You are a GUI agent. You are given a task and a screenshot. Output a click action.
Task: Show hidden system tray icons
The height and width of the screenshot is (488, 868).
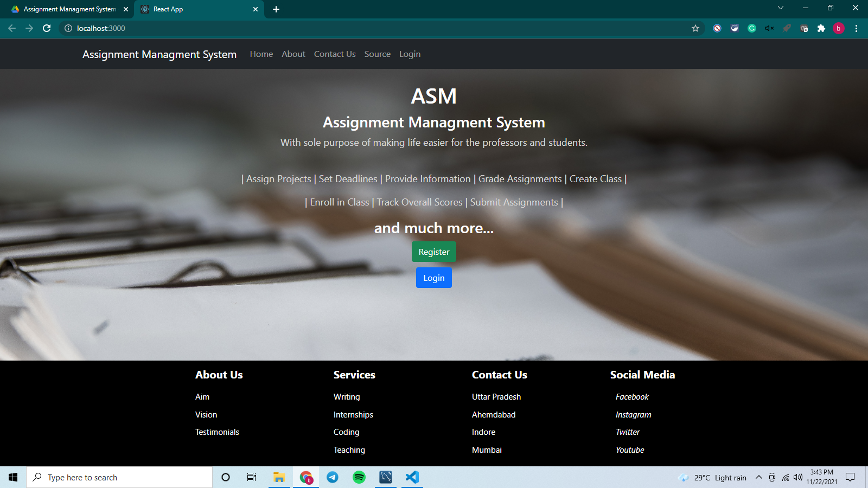[x=759, y=477]
